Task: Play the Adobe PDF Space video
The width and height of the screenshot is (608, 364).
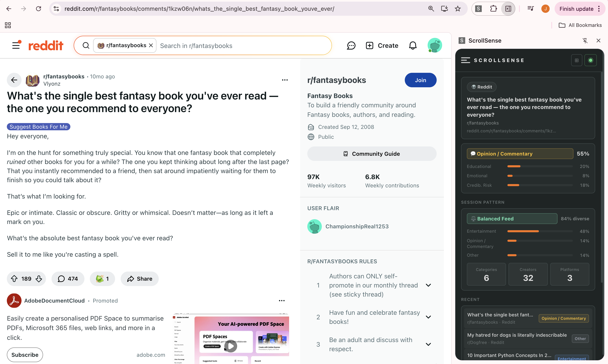Action: coord(231,346)
